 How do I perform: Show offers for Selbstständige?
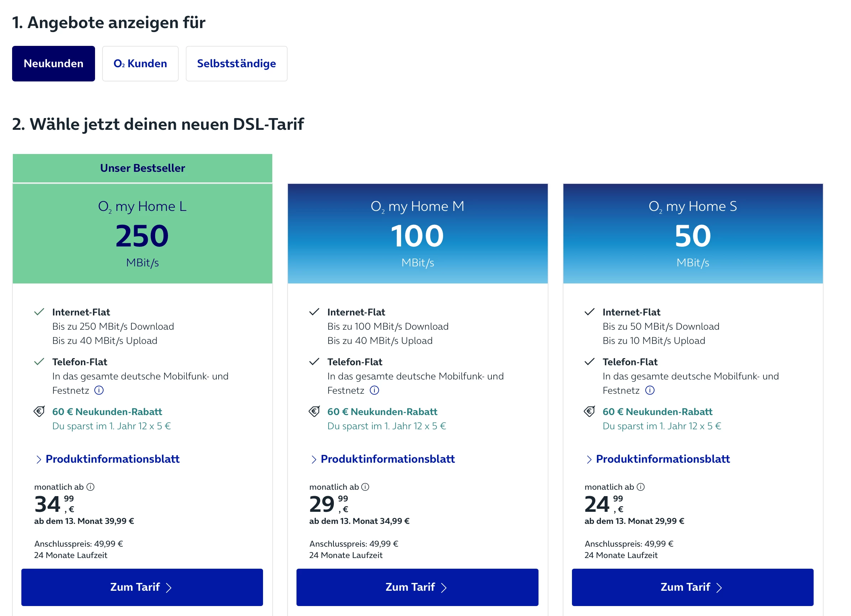236,63
